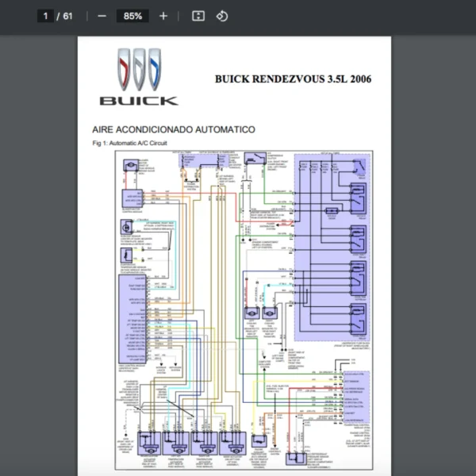This screenshot has height=476, width=476.
Task: Click the AIRE ACONDICIONADO AUTOMATICO heading
Action: (x=174, y=129)
